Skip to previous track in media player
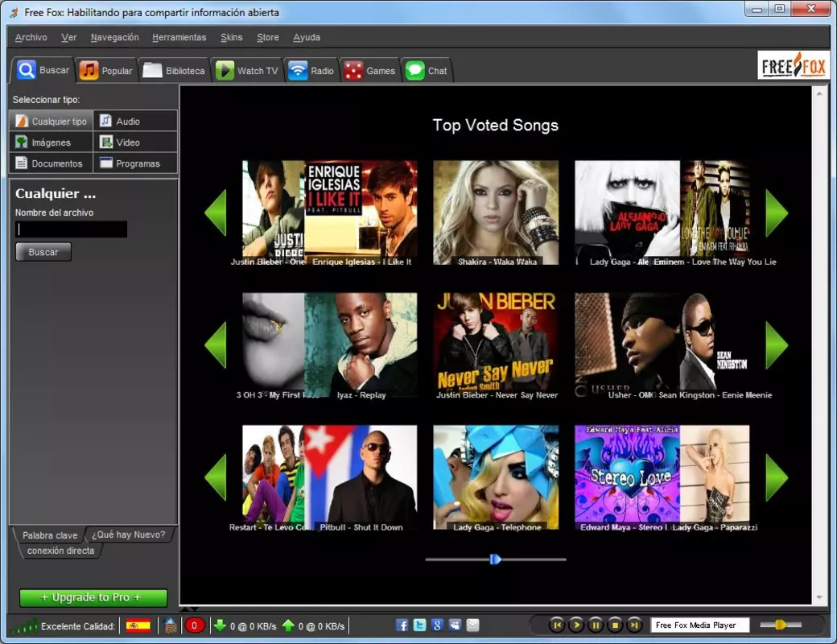The width and height of the screenshot is (837, 644). pos(557,625)
